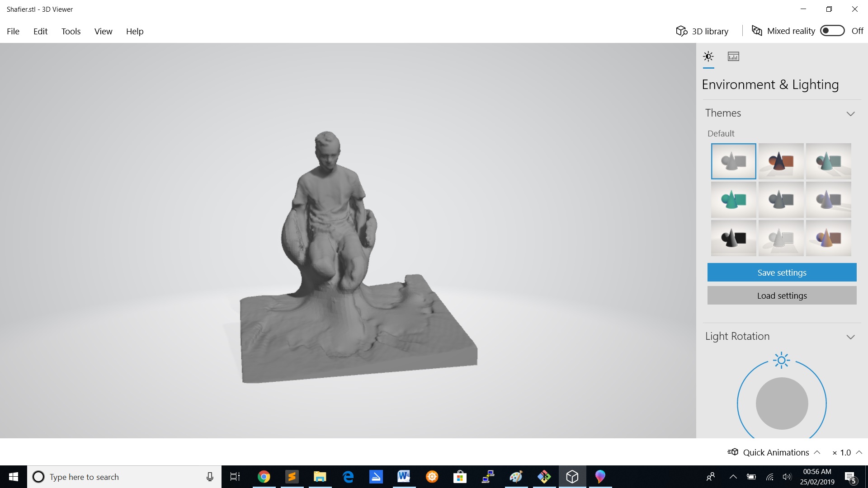
Task: Toggle the Mixed reality switch
Action: pyautogui.click(x=832, y=31)
